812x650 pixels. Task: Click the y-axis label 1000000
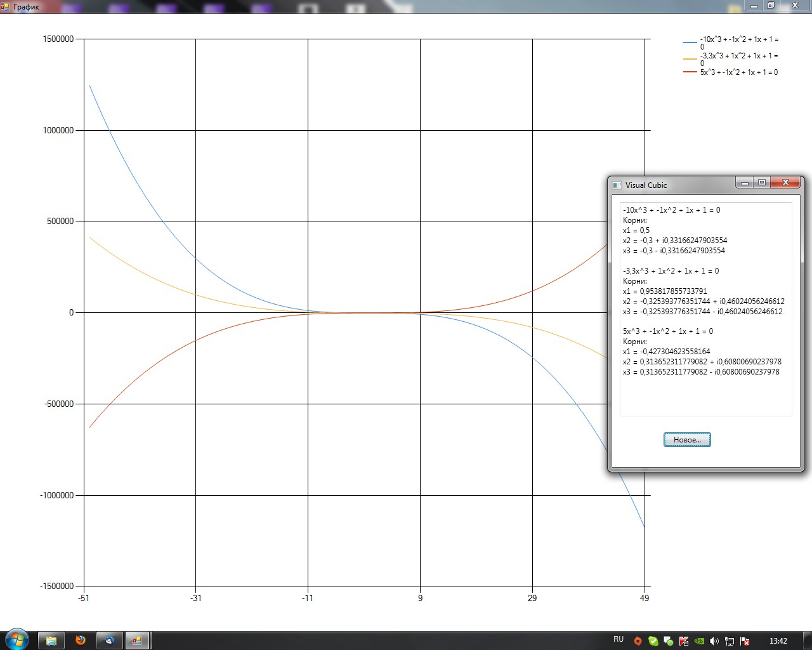point(58,130)
